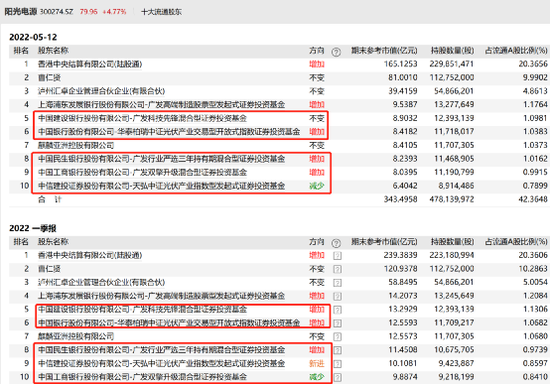Click the info icon in the row with value 14.2073
550x384 pixels.
(337, 296)
